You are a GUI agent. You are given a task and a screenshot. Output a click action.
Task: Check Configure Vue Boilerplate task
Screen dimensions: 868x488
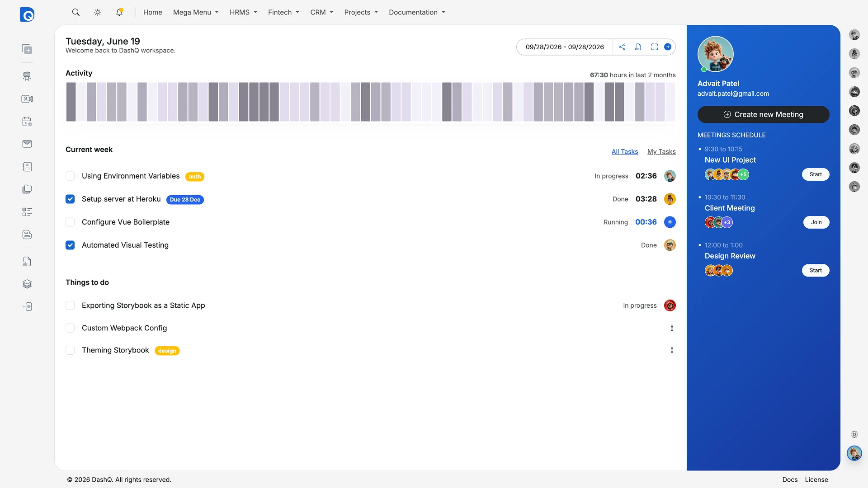coord(70,222)
